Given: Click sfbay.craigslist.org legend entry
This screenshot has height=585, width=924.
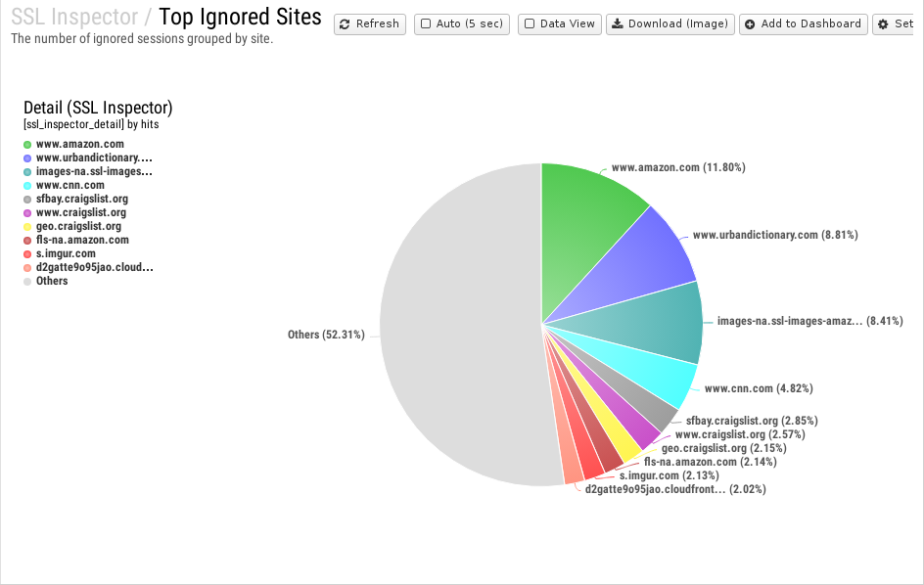Looking at the screenshot, I should [75, 200].
